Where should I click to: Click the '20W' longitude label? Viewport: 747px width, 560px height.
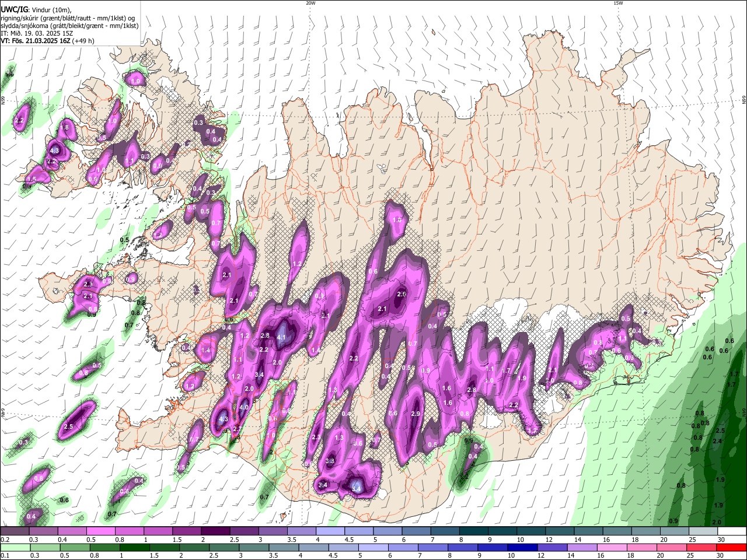310,3
